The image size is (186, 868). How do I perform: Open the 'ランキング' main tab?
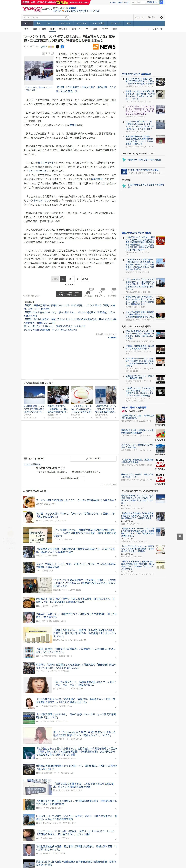pos(115,23)
